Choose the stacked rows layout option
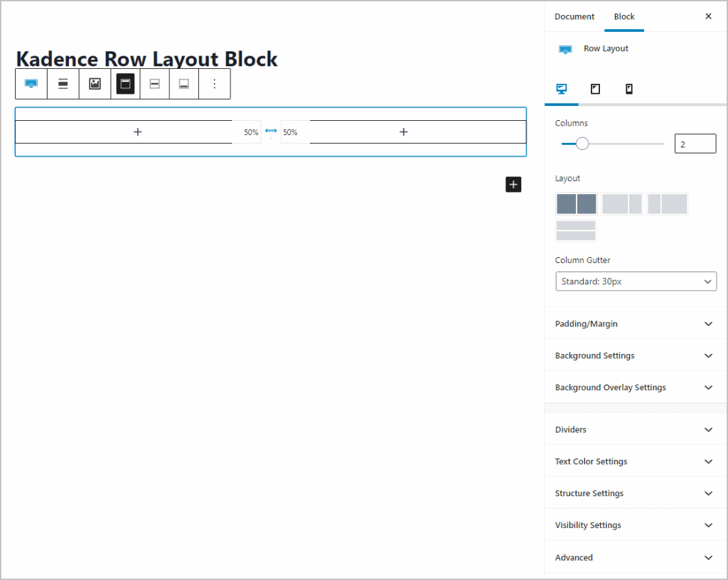This screenshot has width=728, height=580. pyautogui.click(x=576, y=230)
